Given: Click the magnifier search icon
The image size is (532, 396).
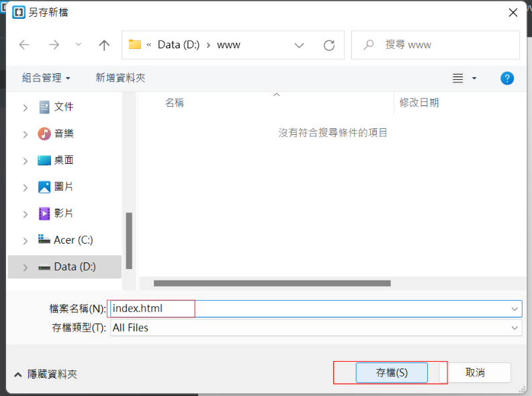Looking at the screenshot, I should pos(369,45).
